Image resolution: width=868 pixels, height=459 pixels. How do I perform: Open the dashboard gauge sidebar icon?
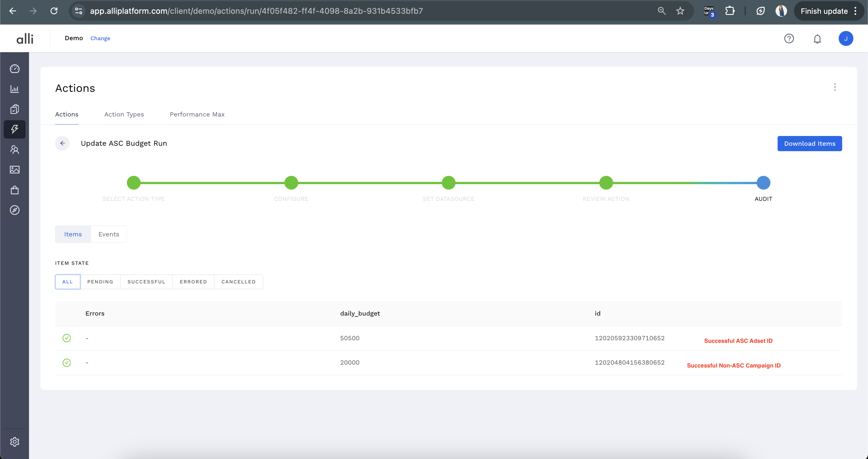click(14, 69)
